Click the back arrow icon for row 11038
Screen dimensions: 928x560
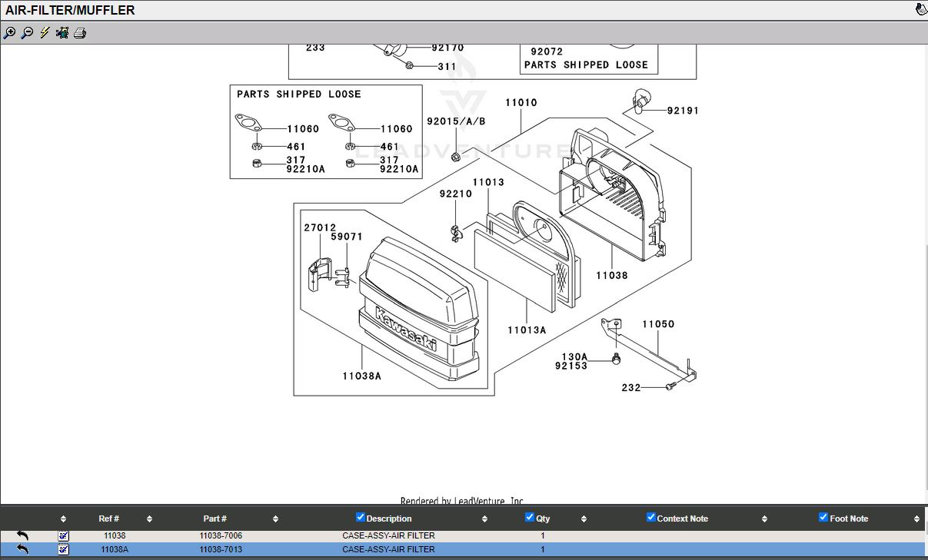22,535
